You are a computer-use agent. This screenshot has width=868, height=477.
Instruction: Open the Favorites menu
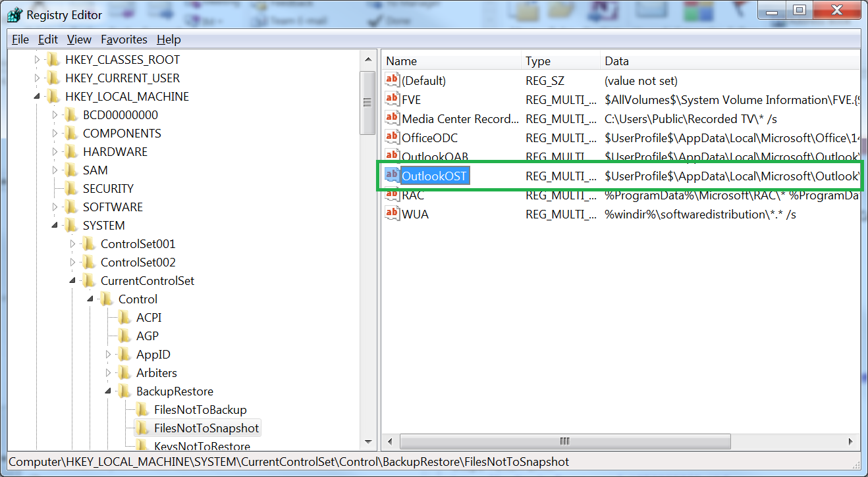(124, 39)
